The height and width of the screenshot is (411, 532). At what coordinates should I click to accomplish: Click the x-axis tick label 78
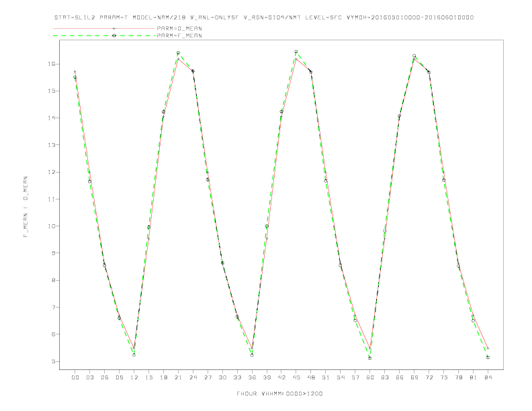[x=458, y=377]
